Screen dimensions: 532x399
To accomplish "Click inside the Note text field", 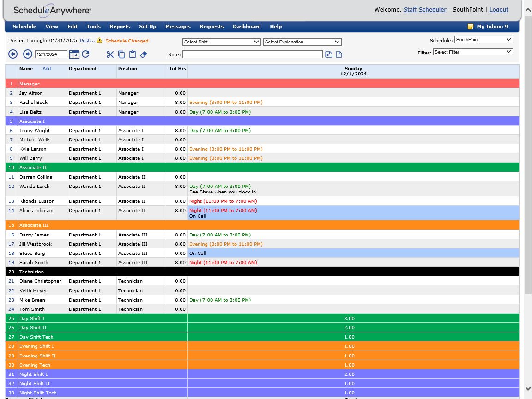I will point(252,54).
